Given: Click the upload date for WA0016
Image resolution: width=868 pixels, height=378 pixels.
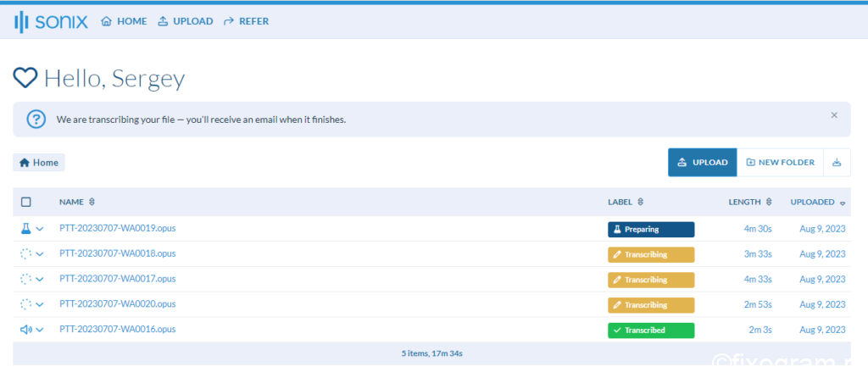Looking at the screenshot, I should [822, 330].
